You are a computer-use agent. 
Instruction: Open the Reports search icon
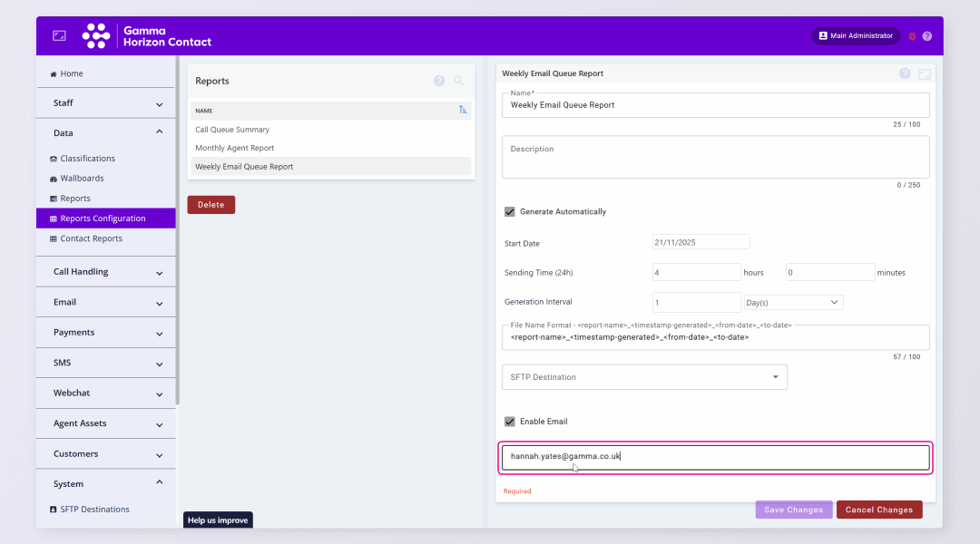pos(459,81)
